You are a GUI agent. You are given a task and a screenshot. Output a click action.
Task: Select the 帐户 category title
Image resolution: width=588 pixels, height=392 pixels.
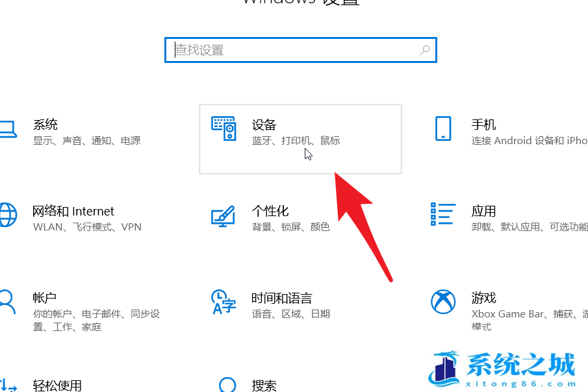tap(45, 298)
